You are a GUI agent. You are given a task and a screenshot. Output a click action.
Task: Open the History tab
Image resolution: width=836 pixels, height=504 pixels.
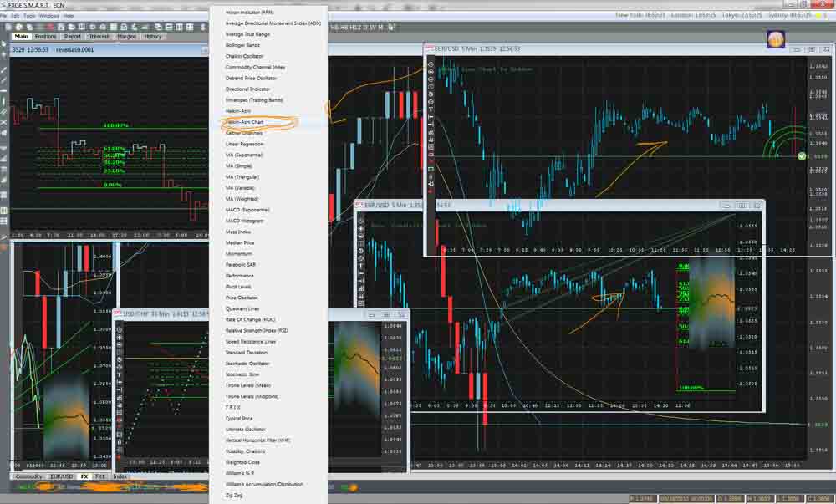pyautogui.click(x=152, y=37)
